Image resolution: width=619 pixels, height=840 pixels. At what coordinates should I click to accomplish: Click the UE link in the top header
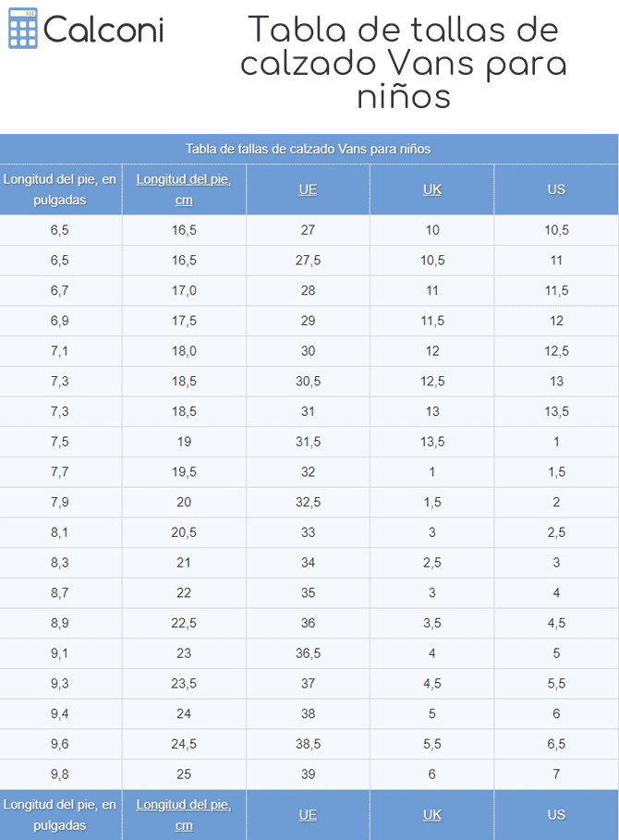click(x=308, y=189)
